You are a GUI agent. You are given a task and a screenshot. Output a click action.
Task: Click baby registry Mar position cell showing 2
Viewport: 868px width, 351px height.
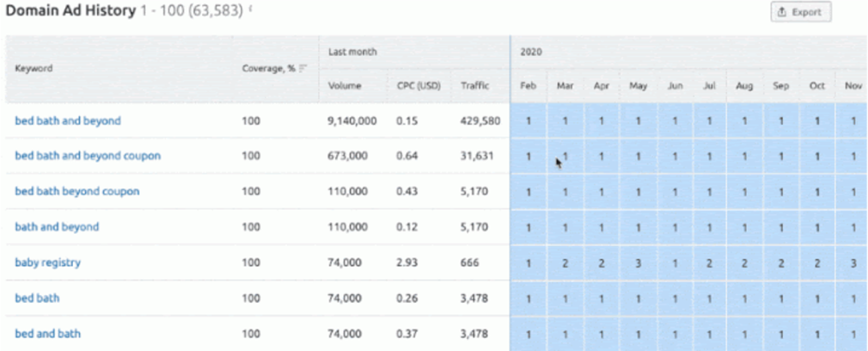(565, 263)
